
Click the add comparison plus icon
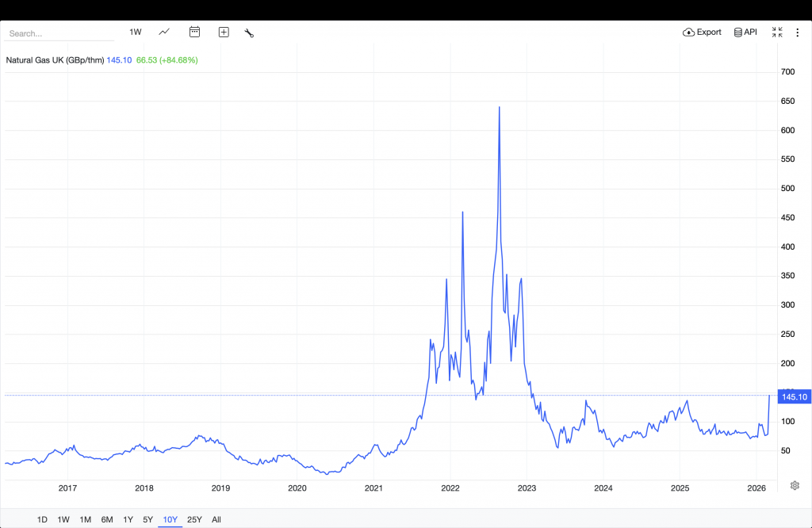(x=224, y=33)
